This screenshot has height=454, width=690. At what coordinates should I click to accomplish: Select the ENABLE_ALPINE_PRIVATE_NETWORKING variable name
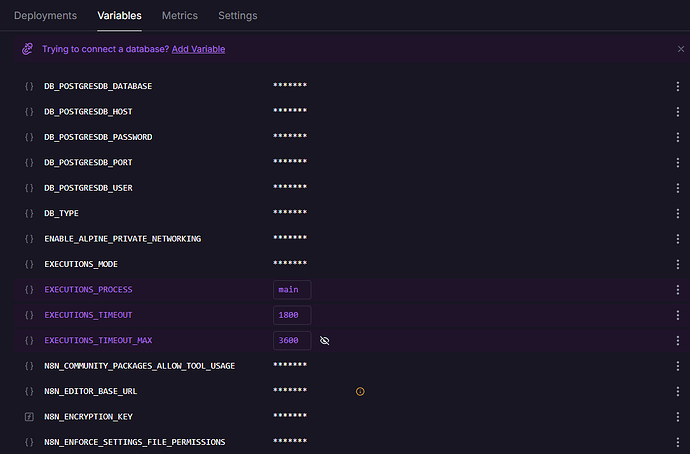[122, 239]
